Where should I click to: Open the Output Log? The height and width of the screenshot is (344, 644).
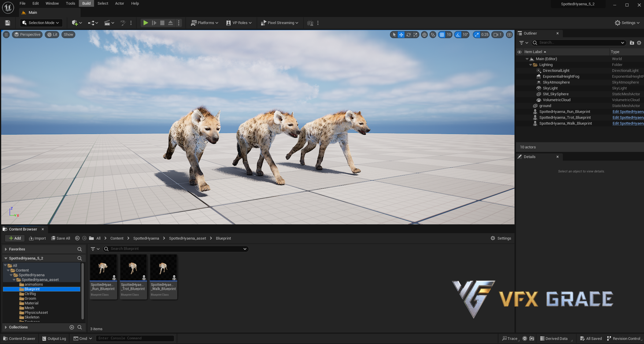pos(54,339)
